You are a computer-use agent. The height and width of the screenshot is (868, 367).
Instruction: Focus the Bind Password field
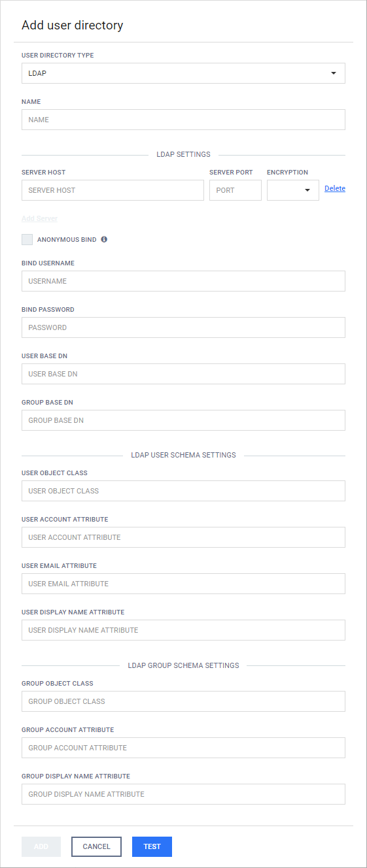pos(183,327)
